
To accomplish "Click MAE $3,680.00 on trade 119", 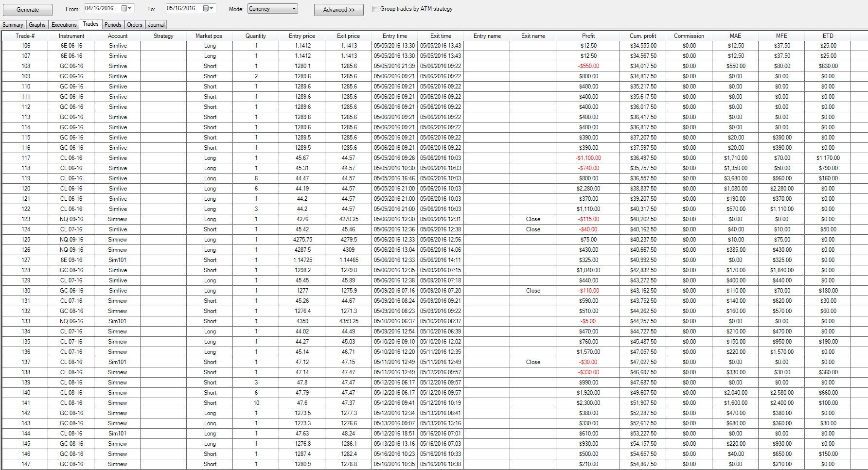I will 735,178.
